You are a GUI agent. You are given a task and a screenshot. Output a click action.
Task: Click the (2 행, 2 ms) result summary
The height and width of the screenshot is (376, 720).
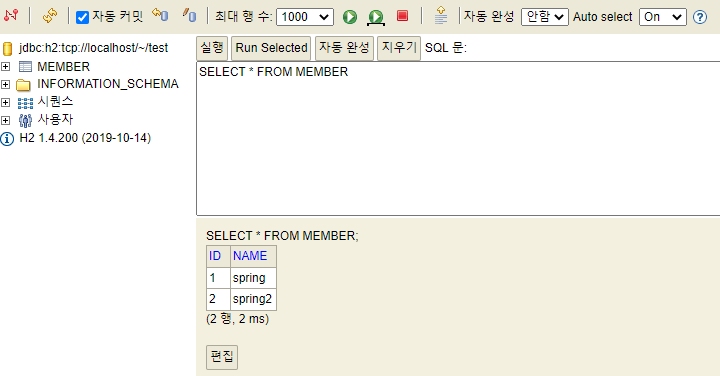237,319
